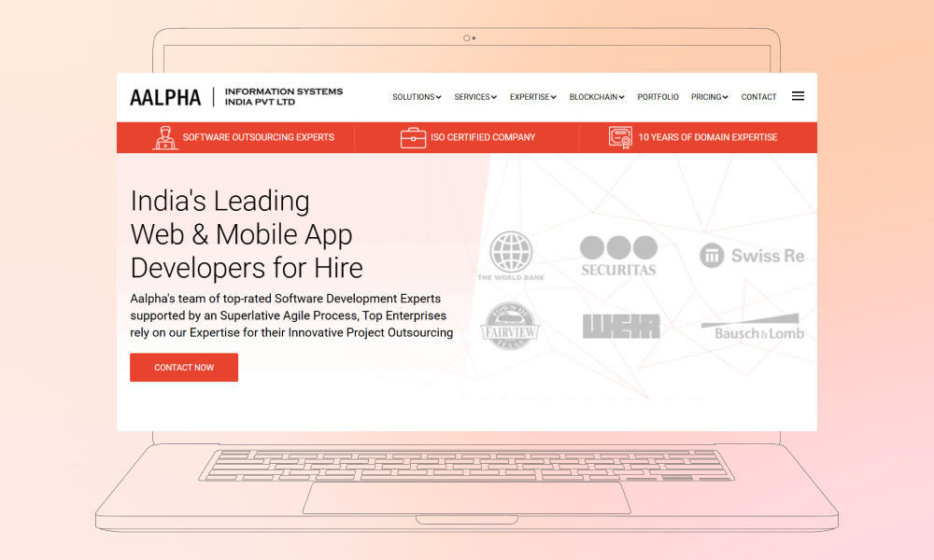
Task: Click the software outsourcing experts person icon
Action: (165, 137)
